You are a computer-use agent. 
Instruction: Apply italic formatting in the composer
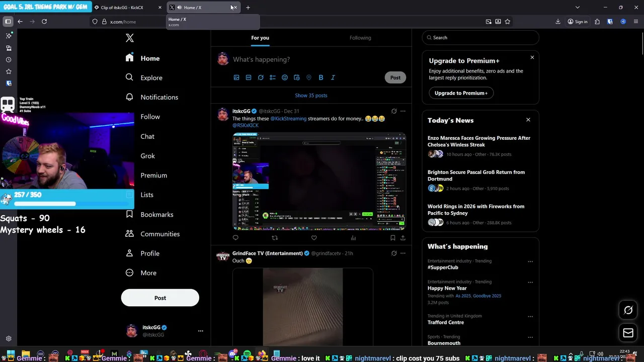[333, 77]
